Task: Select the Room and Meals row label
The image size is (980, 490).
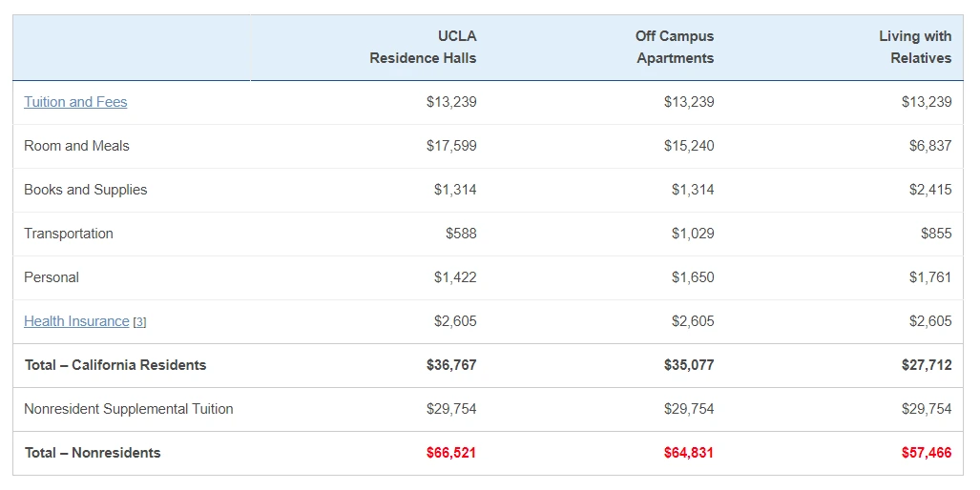Action: coord(76,146)
